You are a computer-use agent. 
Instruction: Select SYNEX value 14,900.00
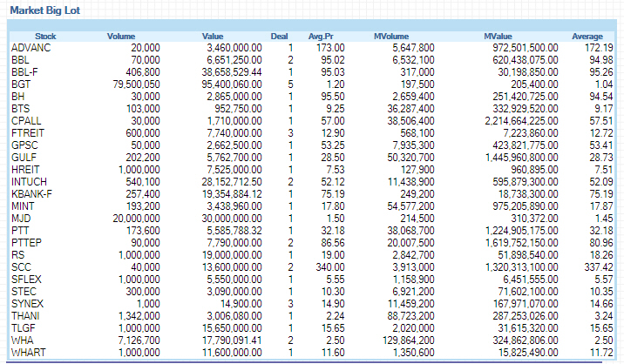(241, 304)
